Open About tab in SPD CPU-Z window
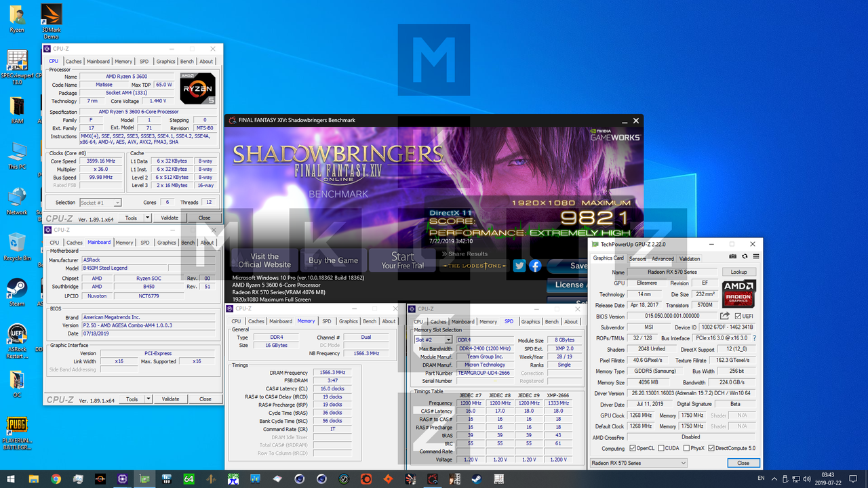The image size is (868, 488). pyautogui.click(x=571, y=321)
